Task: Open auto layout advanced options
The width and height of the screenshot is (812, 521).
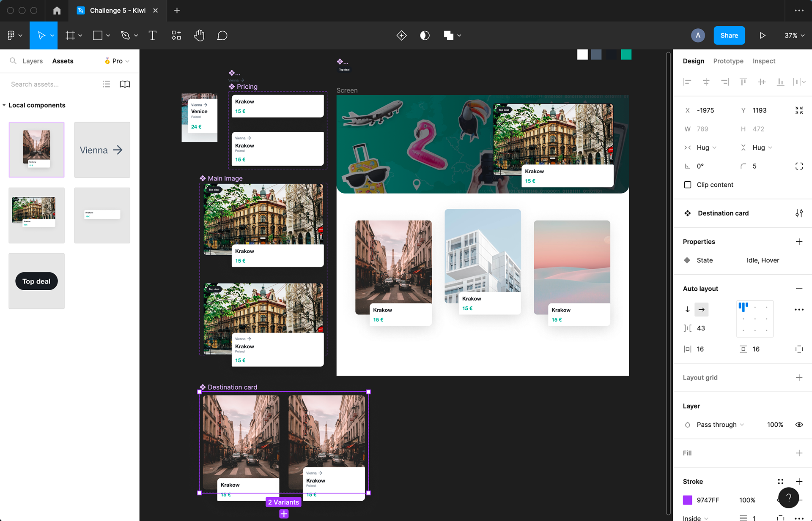Action: [x=799, y=310]
